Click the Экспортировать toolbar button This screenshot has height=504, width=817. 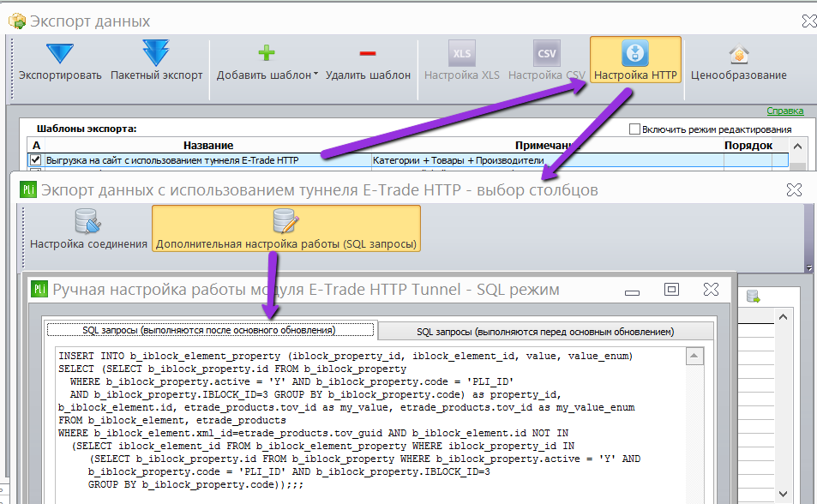[x=60, y=62]
